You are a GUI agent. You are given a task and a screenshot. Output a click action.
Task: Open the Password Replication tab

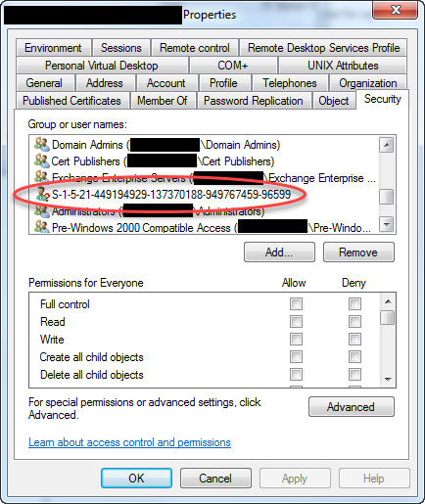pos(254,101)
